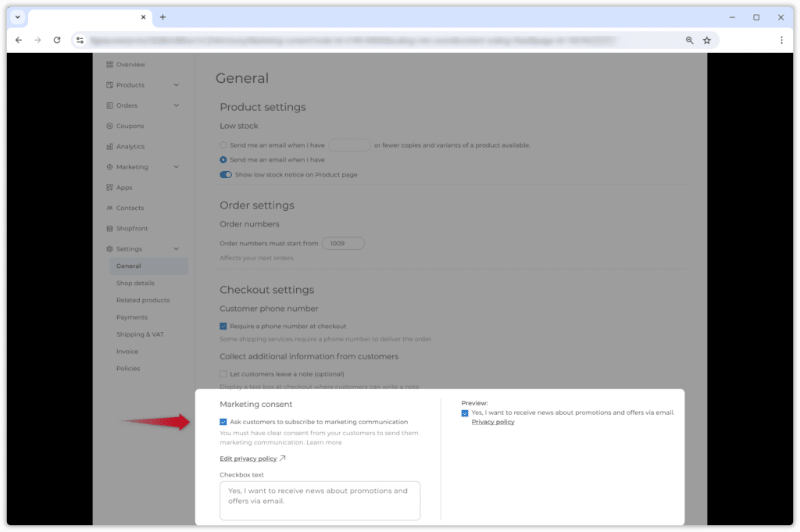Click the Checkbox text input area
800x532 pixels.
[x=320, y=500]
